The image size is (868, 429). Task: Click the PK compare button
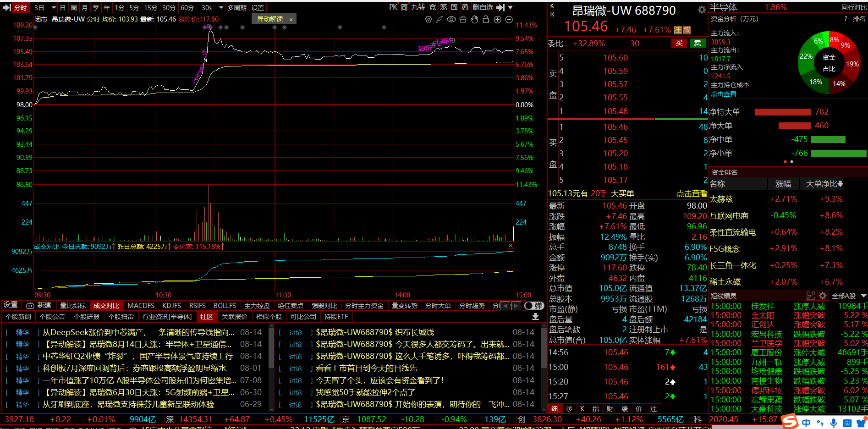(x=393, y=7)
